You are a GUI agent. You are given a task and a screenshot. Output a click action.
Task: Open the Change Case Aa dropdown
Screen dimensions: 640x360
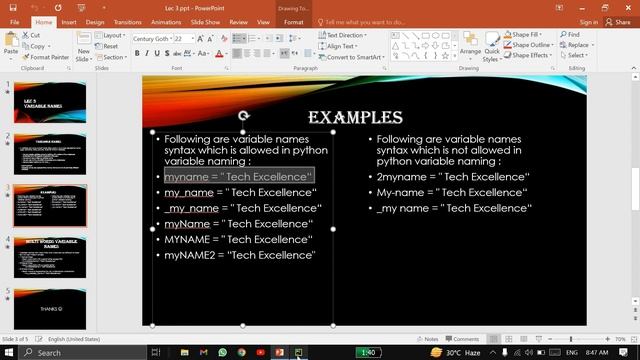[x=202, y=53]
